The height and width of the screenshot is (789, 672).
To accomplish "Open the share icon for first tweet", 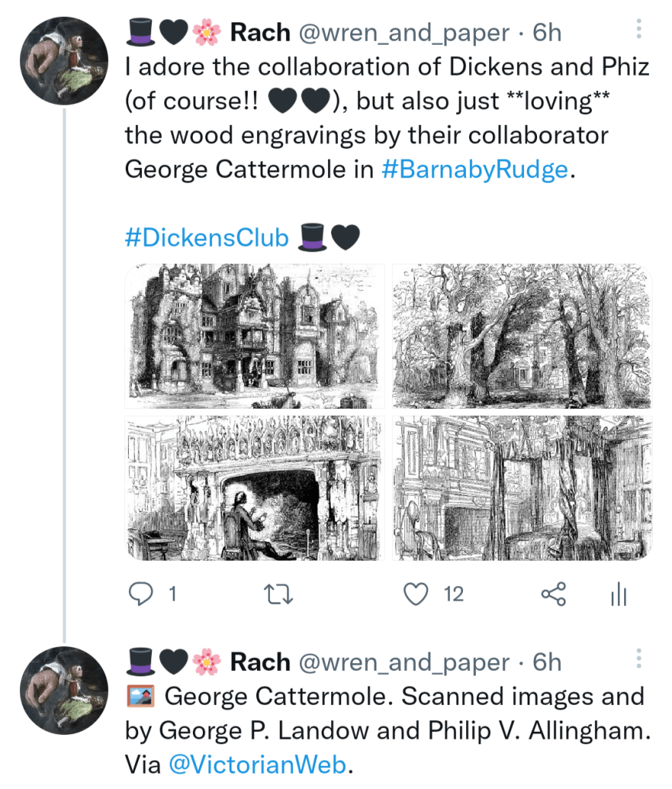I will 553,593.
